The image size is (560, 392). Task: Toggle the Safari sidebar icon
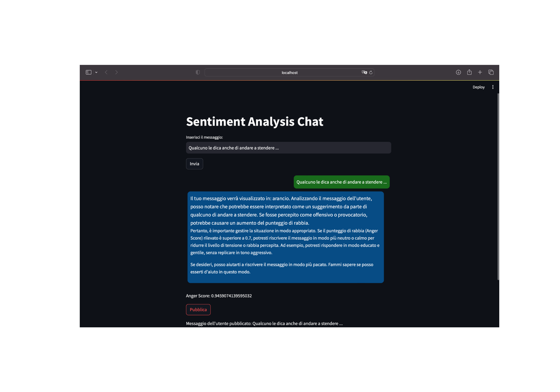pyautogui.click(x=88, y=72)
